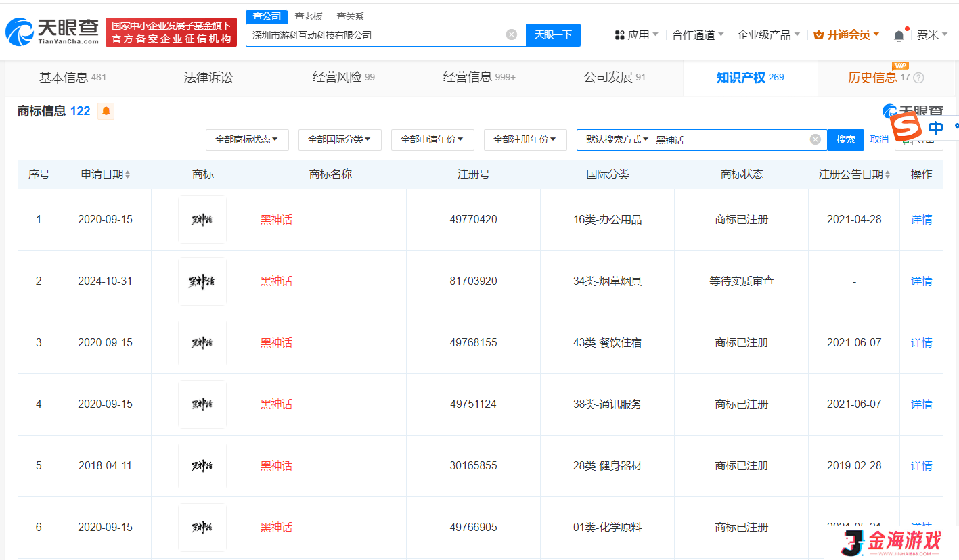
Task: Click 取消 to cancel trademark search
Action: click(879, 139)
